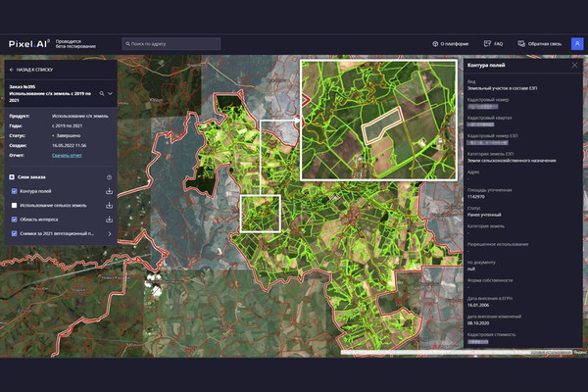The height and width of the screenshot is (392, 588).
Task: Click the magnifier icon in order header
Action: pyautogui.click(x=102, y=93)
